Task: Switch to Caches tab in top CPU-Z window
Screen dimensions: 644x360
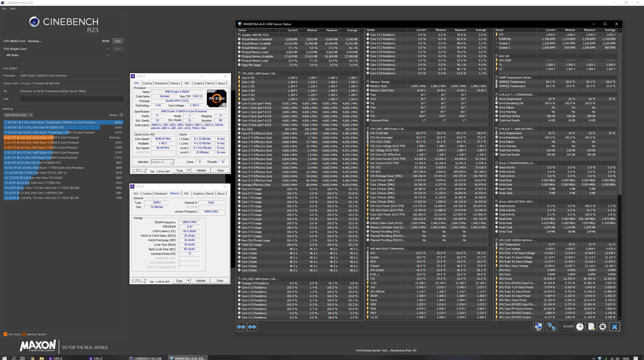Action: (x=147, y=83)
